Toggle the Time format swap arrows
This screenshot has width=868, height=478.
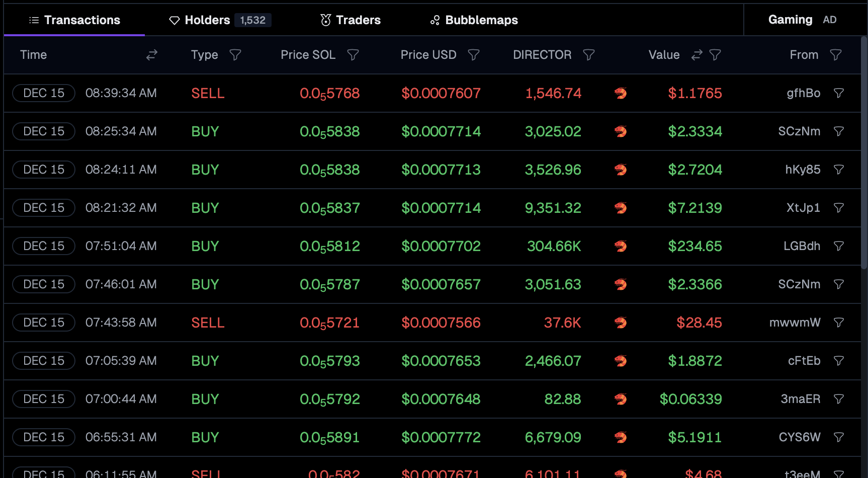point(151,55)
